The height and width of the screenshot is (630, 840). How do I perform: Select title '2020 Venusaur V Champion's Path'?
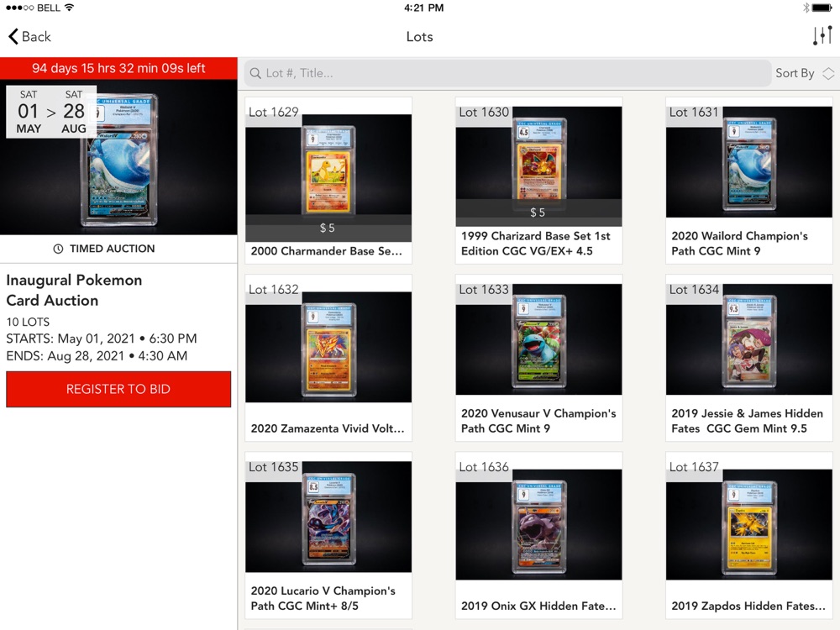point(538,421)
